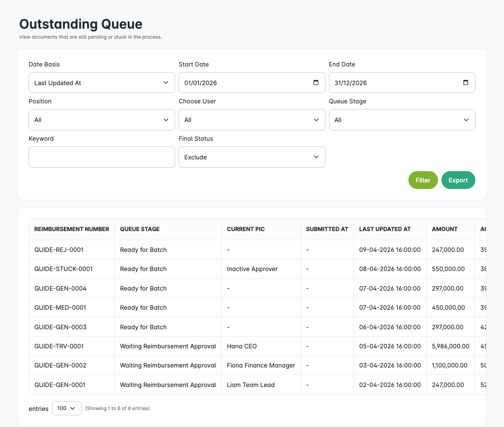Change the Final Status from Exclude
This screenshot has width=504, height=427.
pyautogui.click(x=252, y=157)
